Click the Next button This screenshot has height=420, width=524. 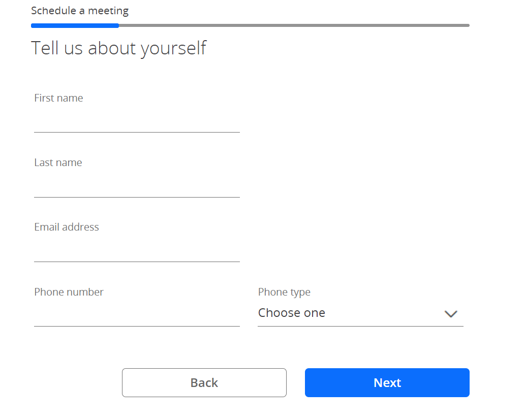[387, 382]
